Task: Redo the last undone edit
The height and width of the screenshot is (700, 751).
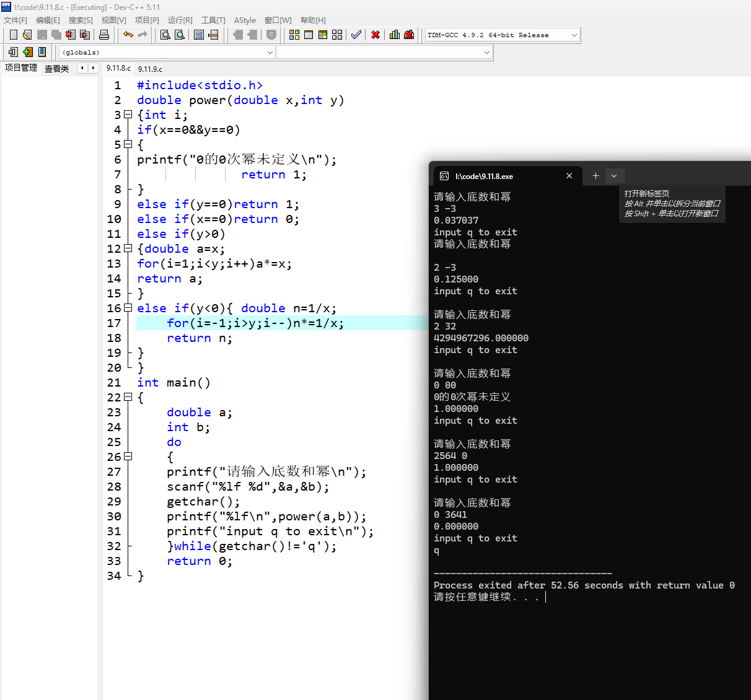Action: coord(143,35)
